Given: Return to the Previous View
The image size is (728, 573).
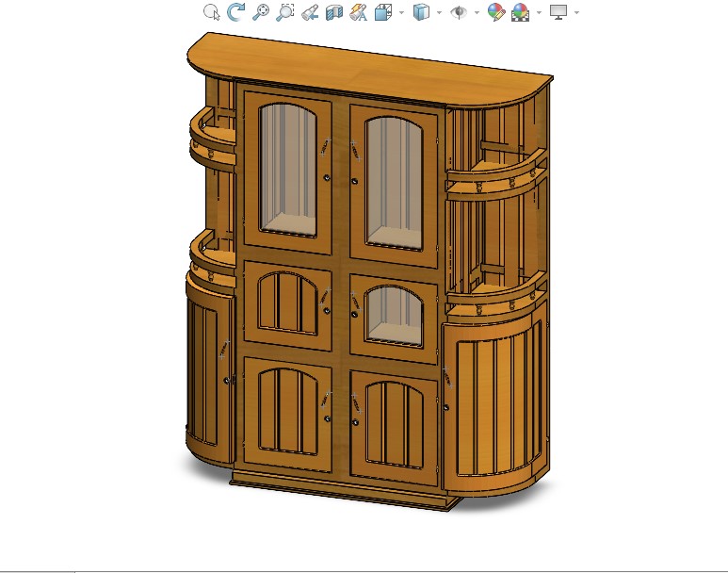Looking at the screenshot, I should pos(310,12).
